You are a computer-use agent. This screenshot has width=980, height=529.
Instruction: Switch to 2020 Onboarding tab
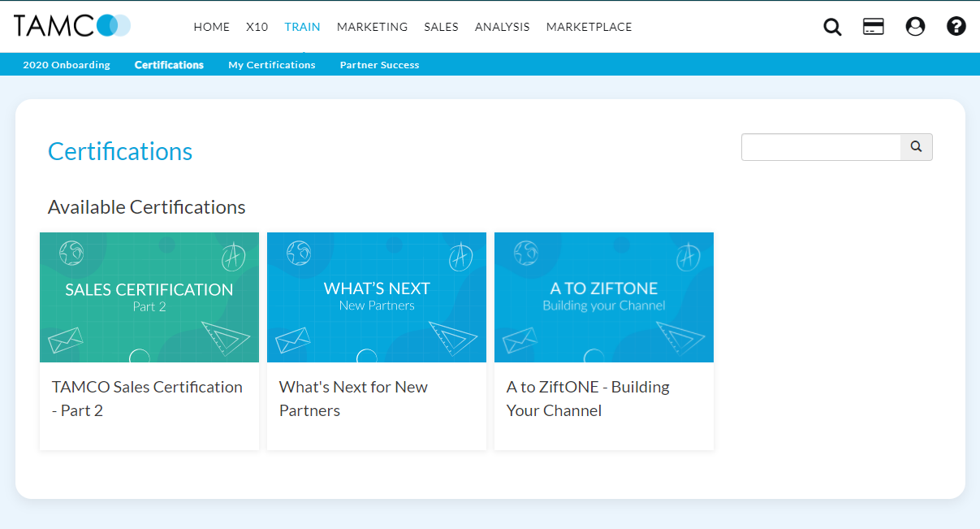(x=67, y=65)
